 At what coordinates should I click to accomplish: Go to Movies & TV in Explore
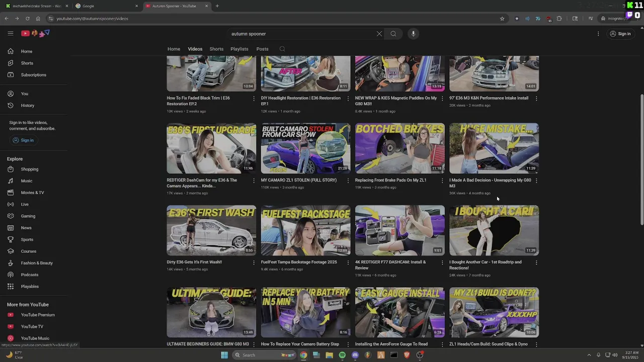(x=33, y=193)
